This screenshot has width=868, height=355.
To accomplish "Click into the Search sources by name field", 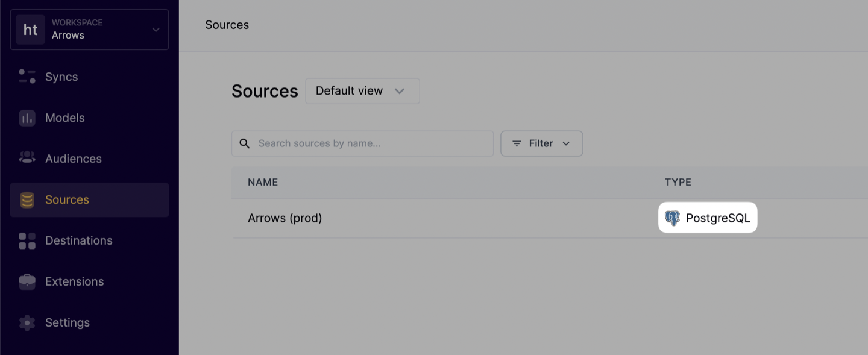I will tap(362, 143).
